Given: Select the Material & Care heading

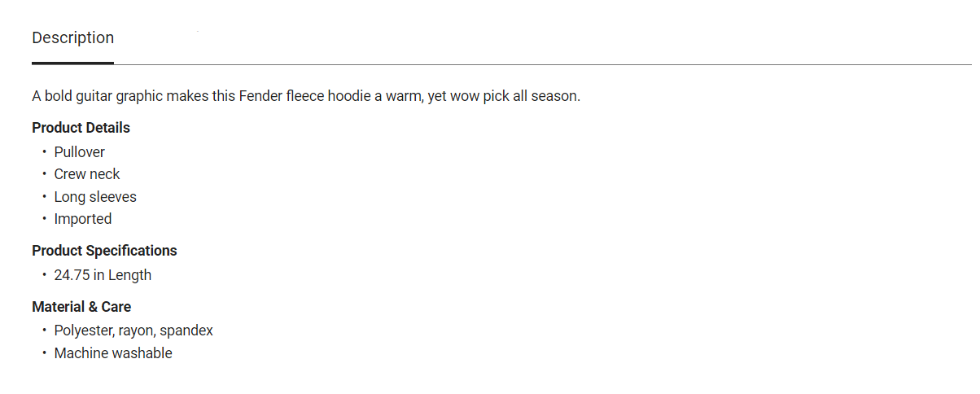Looking at the screenshot, I should coord(81,307).
